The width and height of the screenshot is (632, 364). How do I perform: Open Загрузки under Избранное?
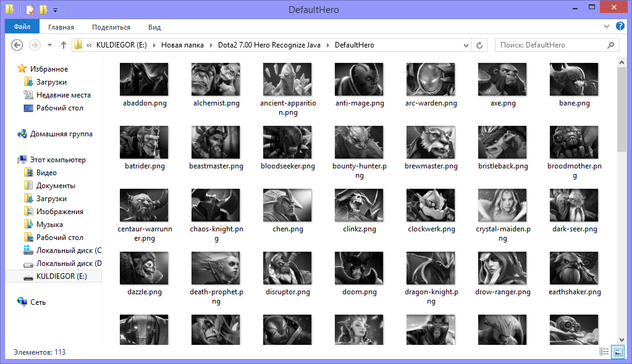coord(51,81)
